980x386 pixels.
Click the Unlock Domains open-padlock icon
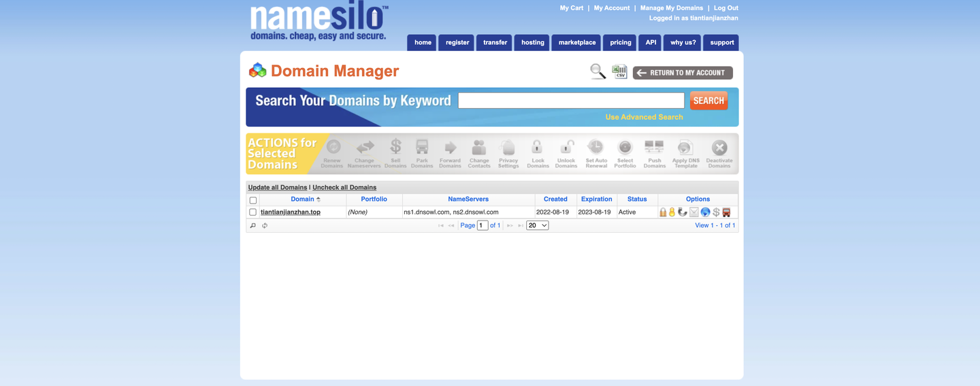pyautogui.click(x=566, y=147)
